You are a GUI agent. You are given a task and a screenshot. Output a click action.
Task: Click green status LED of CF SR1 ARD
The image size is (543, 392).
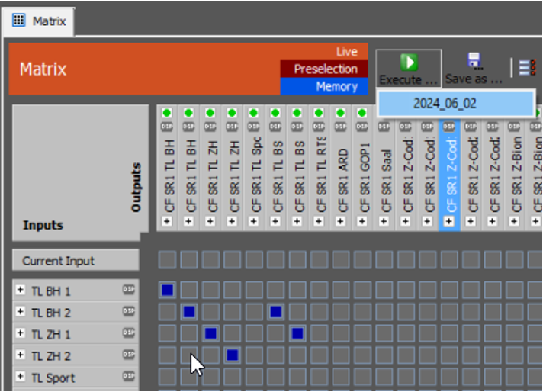point(340,113)
